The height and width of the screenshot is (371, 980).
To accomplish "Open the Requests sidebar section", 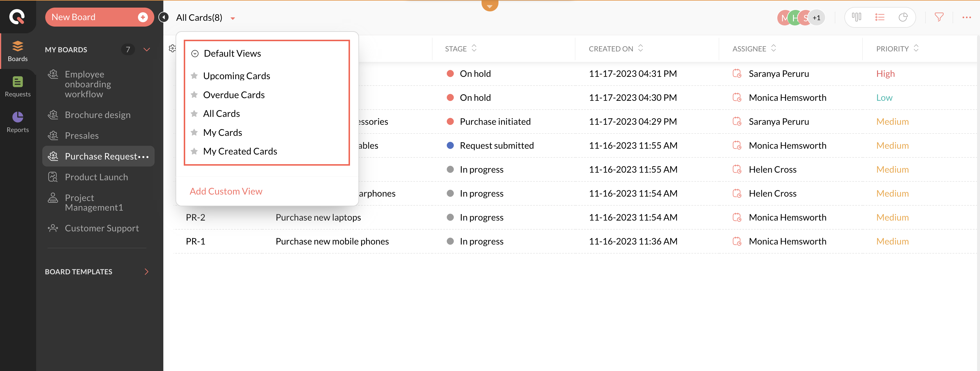I will coord(17,87).
